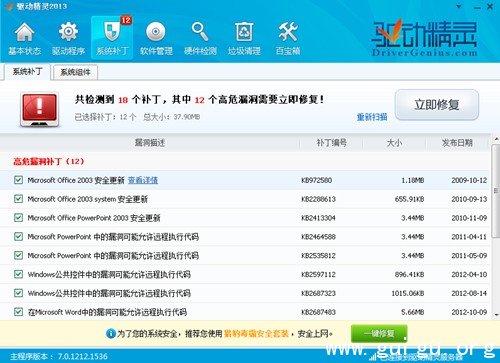The image size is (500, 363).
Task: Click the 高危漏洞补丁 (12) group header
Action: (49, 162)
